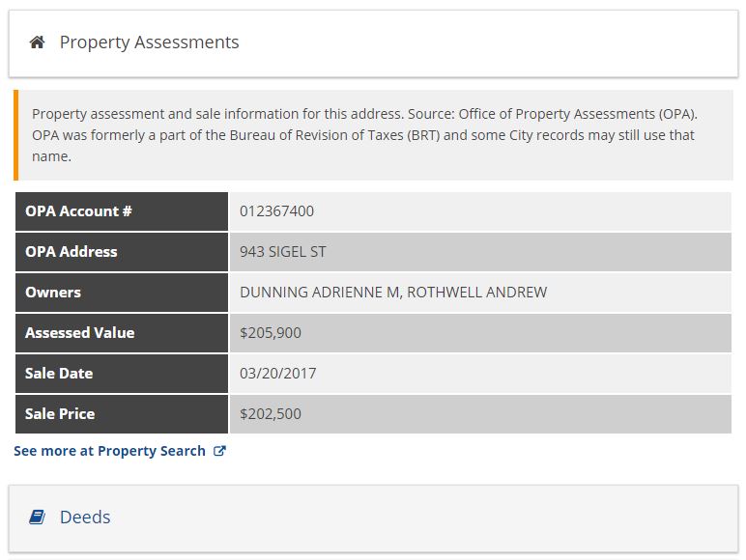Click the owners names value cell
This screenshot has width=746, height=560.
tap(480, 293)
